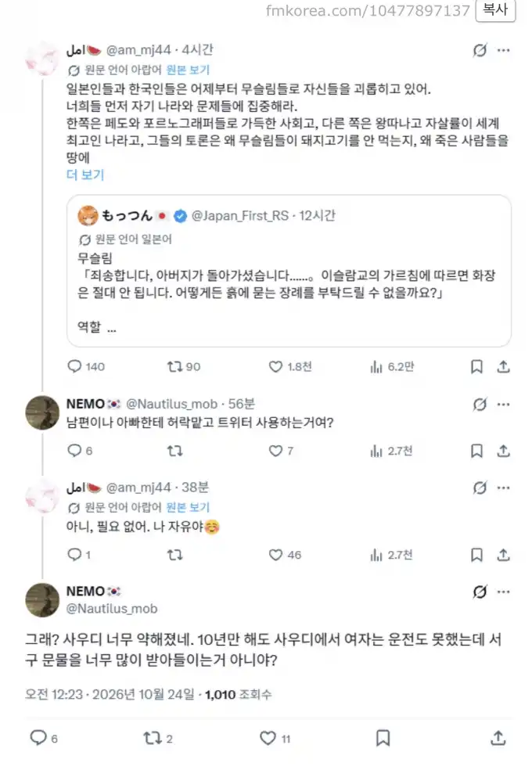Share the main tweet at bottom
This screenshot has width=532, height=770.
point(498,738)
